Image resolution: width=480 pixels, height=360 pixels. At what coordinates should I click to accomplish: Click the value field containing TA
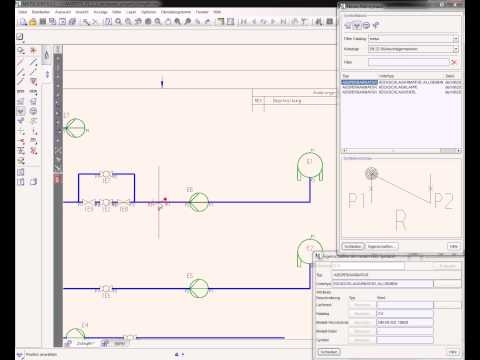pos(405,314)
